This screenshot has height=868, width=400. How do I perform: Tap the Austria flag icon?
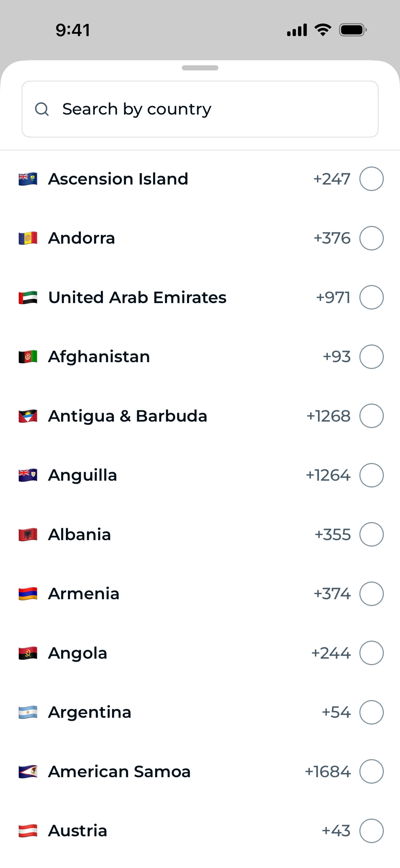pyautogui.click(x=28, y=831)
